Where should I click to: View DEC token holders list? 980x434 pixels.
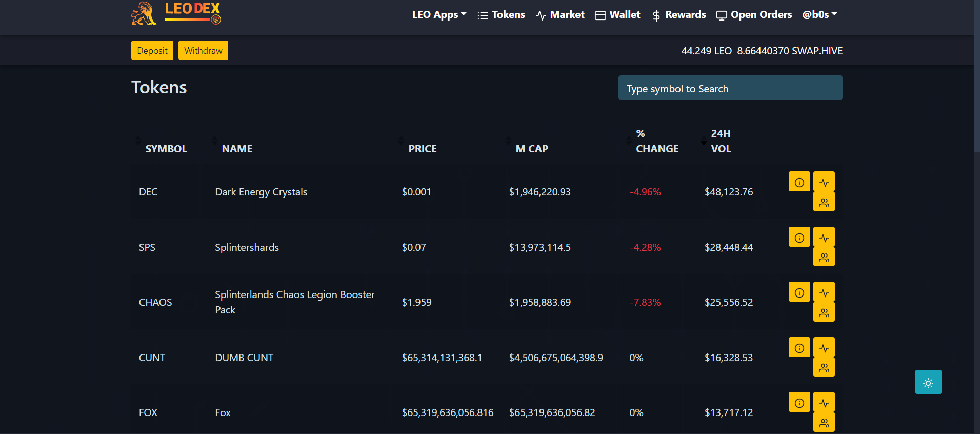tap(824, 202)
